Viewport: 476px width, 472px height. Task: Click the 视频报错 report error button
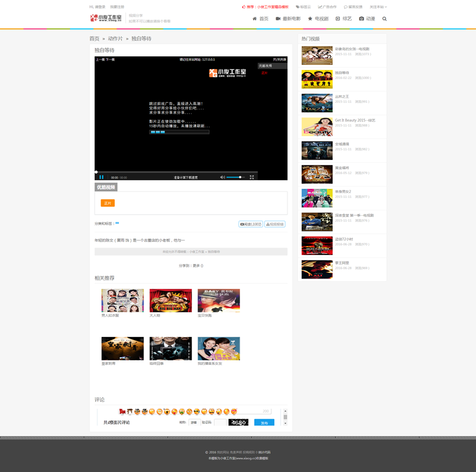tap(275, 224)
